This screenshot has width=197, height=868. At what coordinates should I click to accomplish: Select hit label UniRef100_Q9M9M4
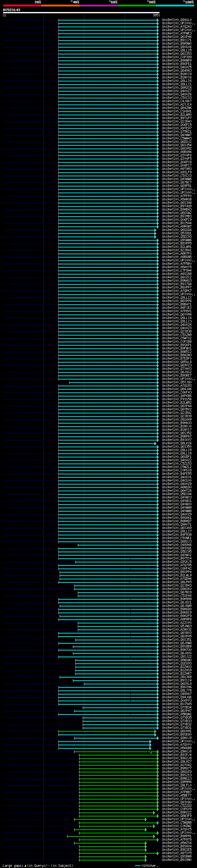click(176, 782)
